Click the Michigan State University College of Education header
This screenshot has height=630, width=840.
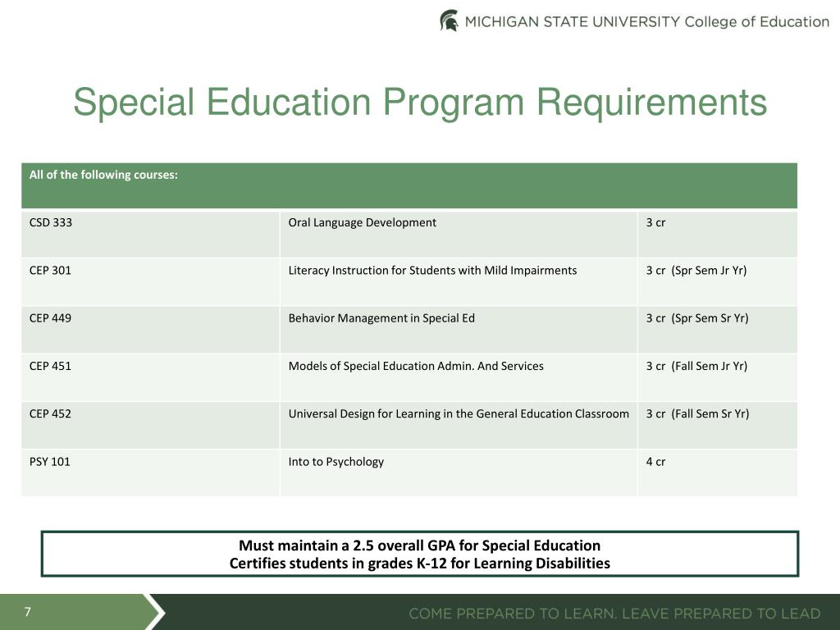click(x=634, y=21)
